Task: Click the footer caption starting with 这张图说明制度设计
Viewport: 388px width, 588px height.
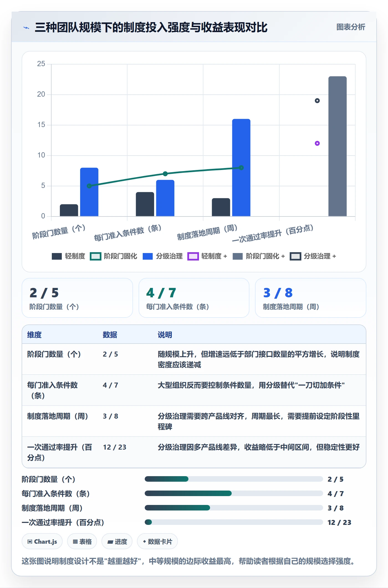Action: (188, 561)
